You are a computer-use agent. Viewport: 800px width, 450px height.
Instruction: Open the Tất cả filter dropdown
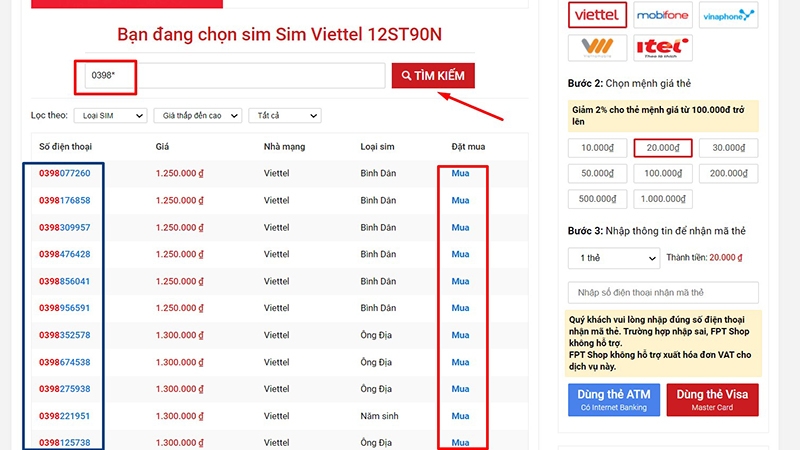tap(285, 116)
